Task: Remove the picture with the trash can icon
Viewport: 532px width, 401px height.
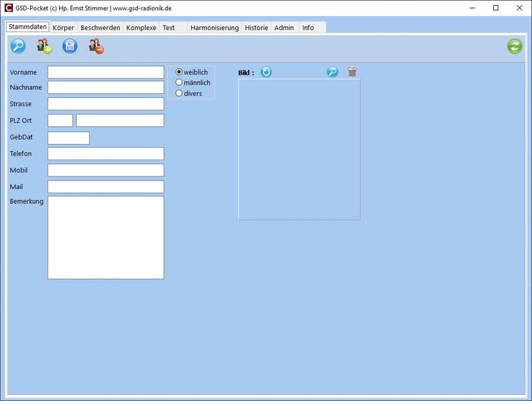Action: coord(352,72)
